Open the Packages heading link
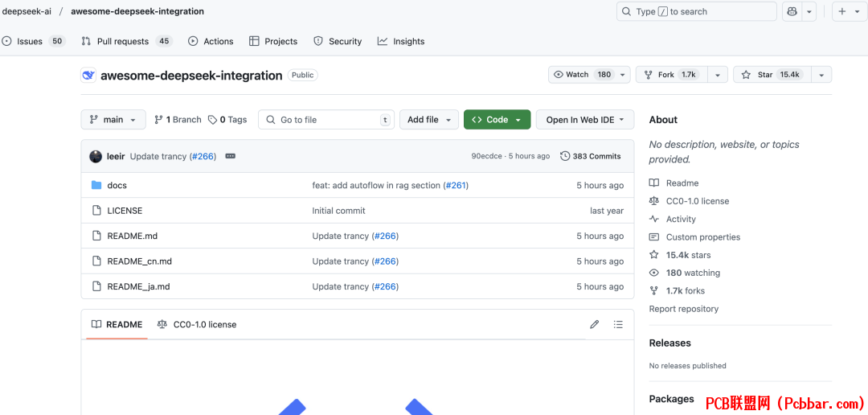 [671, 399]
